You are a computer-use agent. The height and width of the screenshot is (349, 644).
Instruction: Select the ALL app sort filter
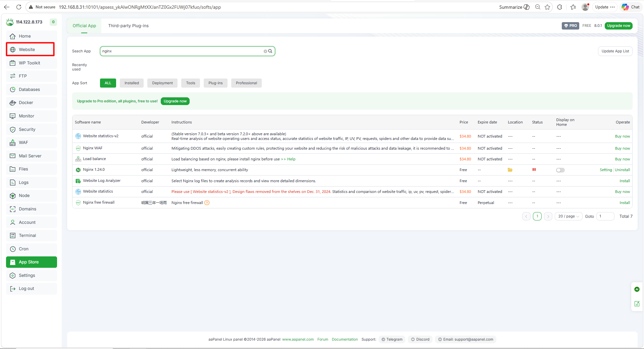click(108, 83)
